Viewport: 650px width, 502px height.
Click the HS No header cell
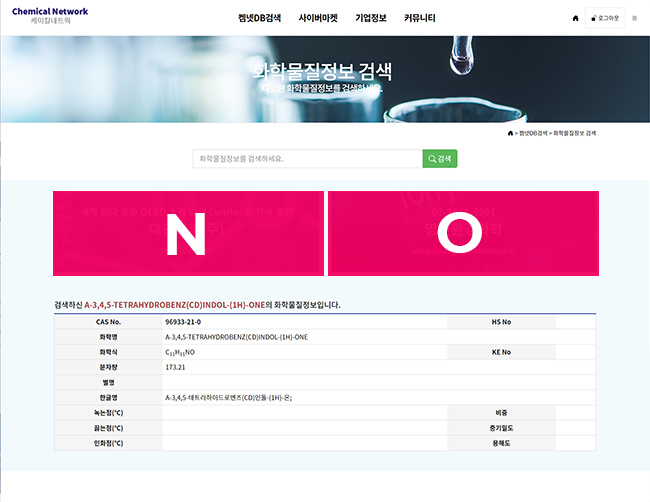501,322
